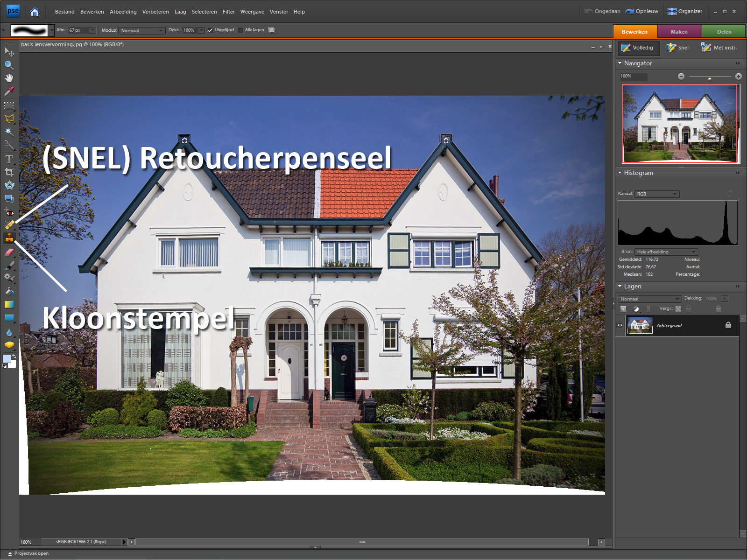Select the Spot Healing Brush tool
This screenshot has height=560, width=747.
point(9,225)
